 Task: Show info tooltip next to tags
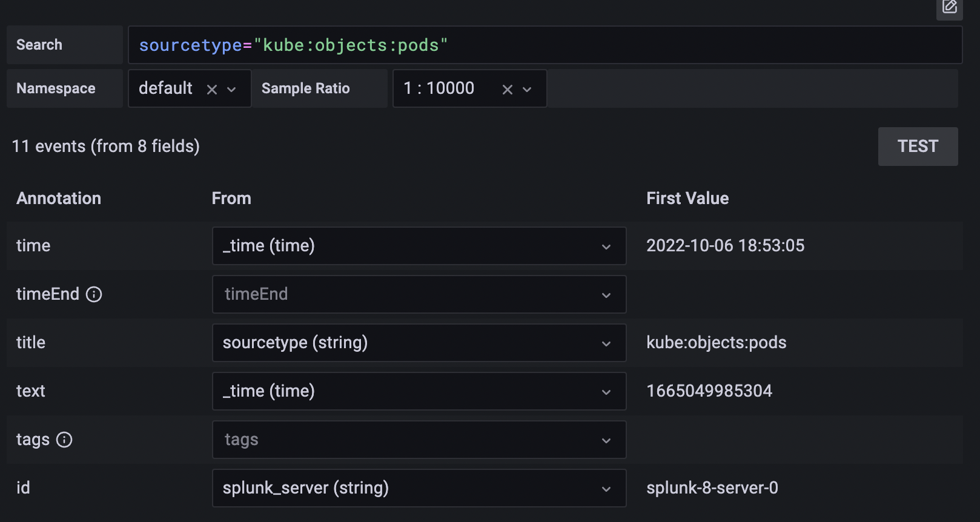coord(64,440)
